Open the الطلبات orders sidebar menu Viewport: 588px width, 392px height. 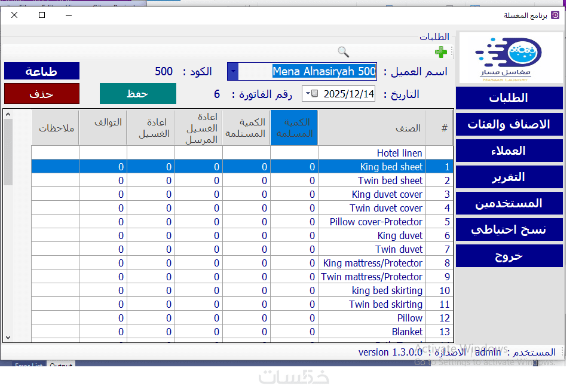pos(509,98)
